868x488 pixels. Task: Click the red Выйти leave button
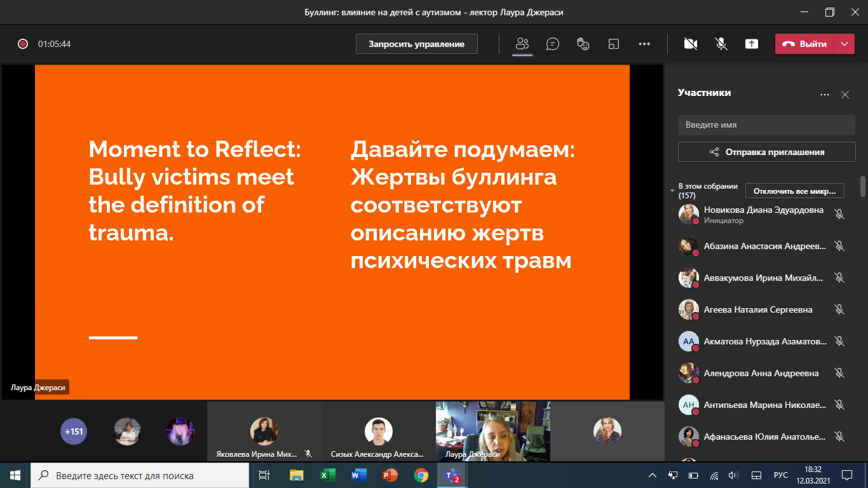(804, 44)
